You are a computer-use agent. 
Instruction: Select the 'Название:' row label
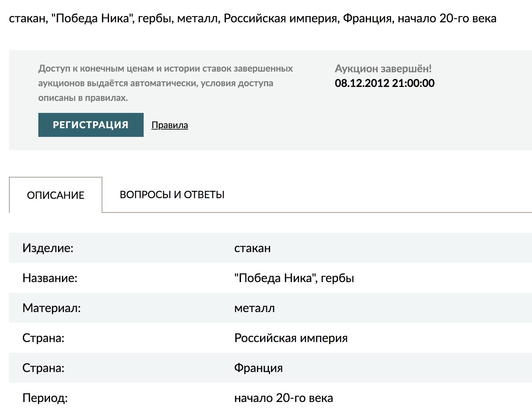(50, 278)
